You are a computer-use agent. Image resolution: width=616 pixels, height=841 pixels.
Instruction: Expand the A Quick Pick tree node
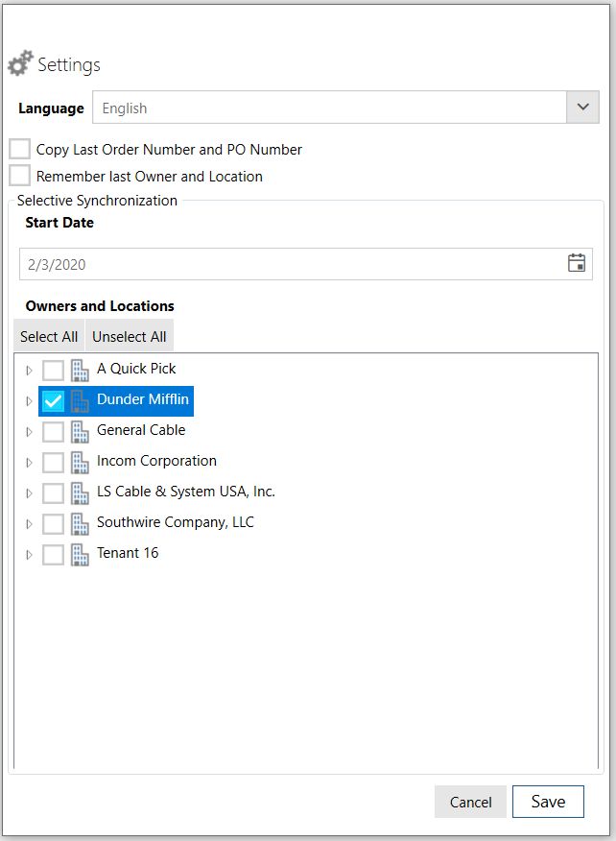[x=29, y=370]
